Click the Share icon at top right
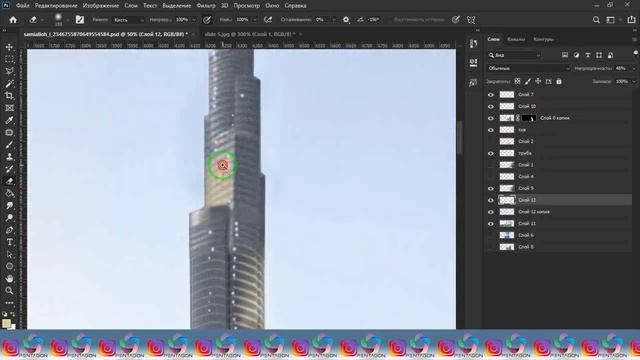 pyautogui.click(x=631, y=20)
